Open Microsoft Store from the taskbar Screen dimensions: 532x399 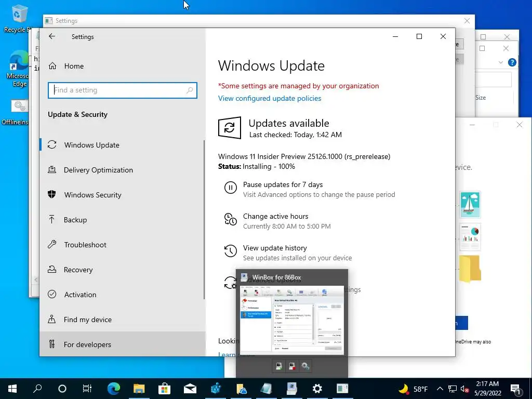coord(164,389)
